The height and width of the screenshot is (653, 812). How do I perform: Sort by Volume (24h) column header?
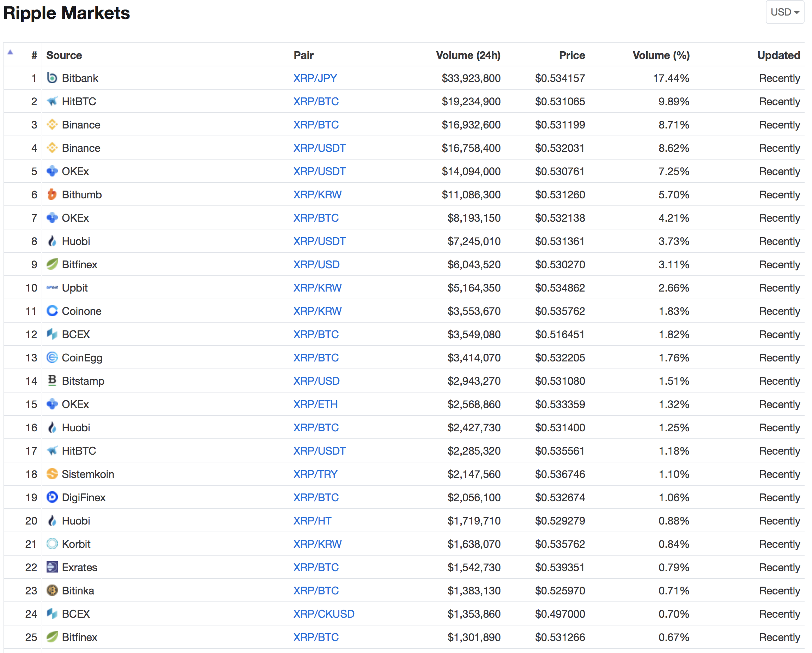pos(468,55)
